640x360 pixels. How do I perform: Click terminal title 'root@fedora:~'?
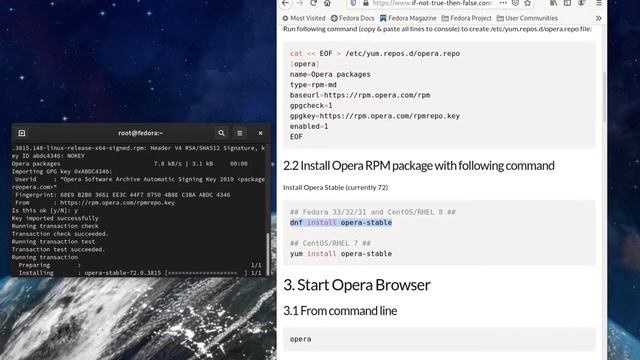point(140,133)
